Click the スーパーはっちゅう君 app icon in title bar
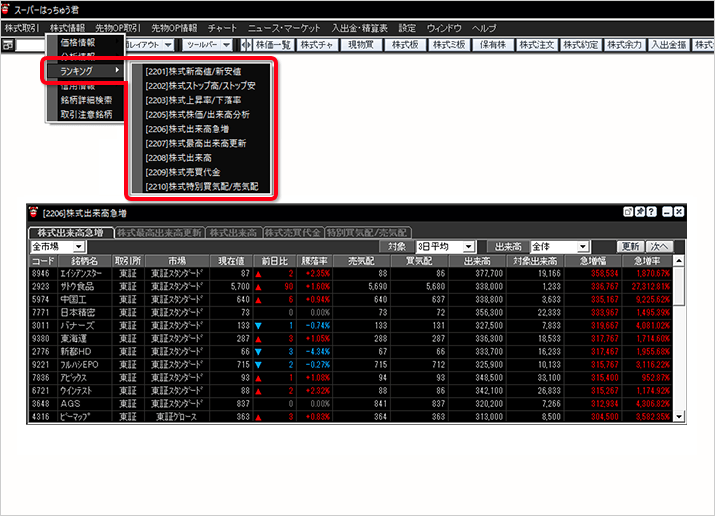The height and width of the screenshot is (516, 715). (x=8, y=8)
